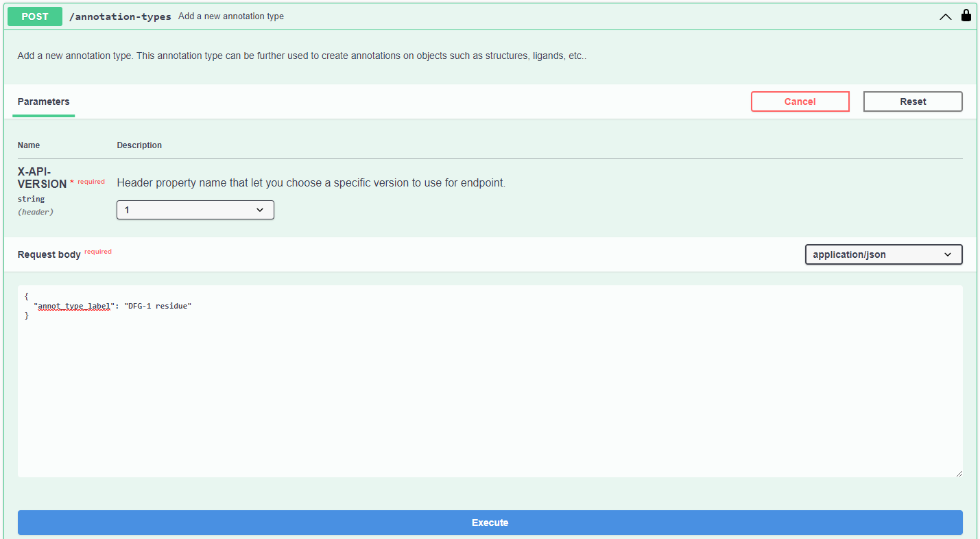The height and width of the screenshot is (539, 980).
Task: Cancel the try-it-out mode
Action: (800, 101)
